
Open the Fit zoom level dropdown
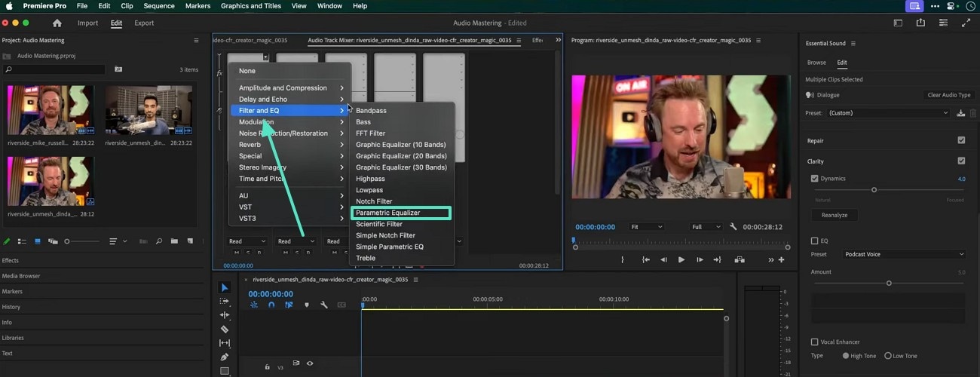[647, 227]
